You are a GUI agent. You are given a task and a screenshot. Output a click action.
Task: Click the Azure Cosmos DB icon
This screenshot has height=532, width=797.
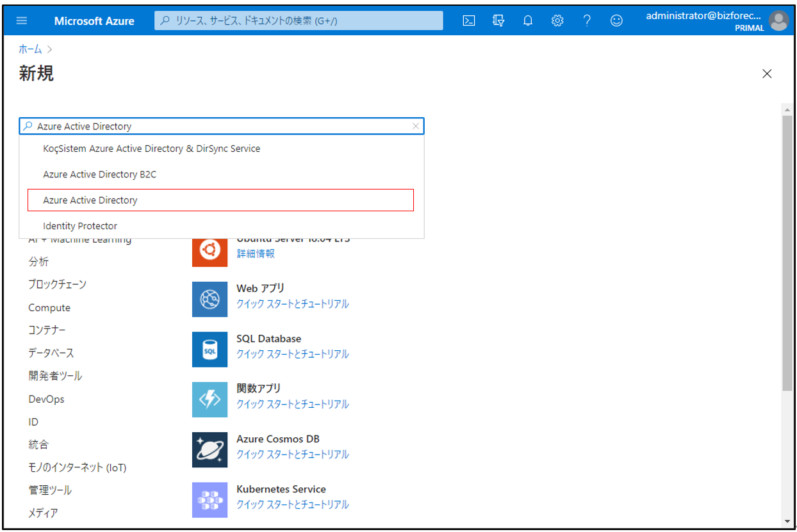coord(210,449)
